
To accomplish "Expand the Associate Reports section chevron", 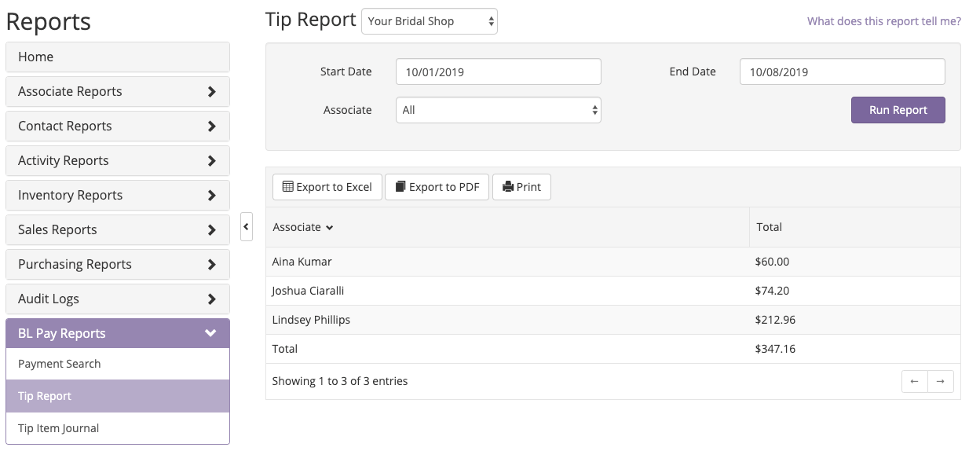I will [211, 91].
